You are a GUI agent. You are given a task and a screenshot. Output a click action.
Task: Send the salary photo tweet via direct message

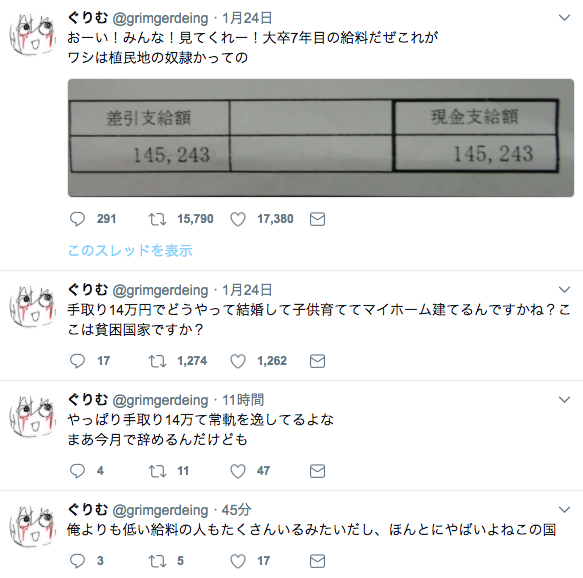pos(318,219)
